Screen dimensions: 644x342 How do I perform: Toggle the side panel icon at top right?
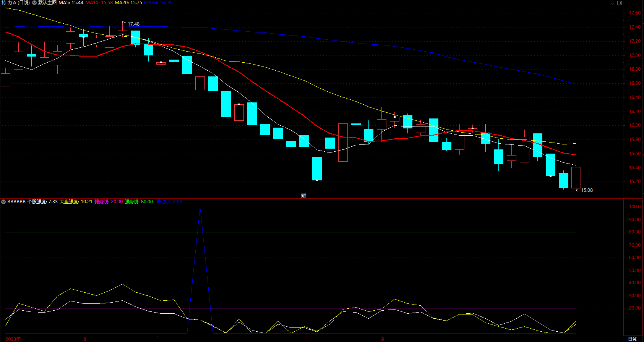(620, 3)
